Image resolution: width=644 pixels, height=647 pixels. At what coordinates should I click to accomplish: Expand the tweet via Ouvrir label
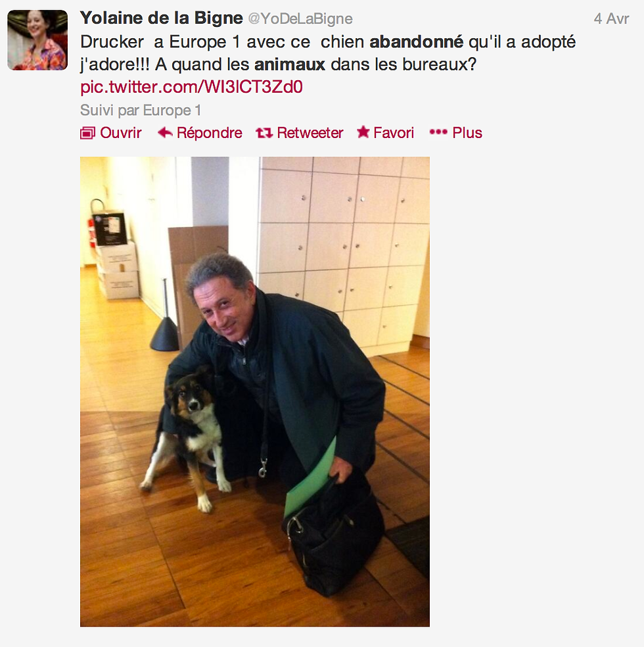[121, 133]
